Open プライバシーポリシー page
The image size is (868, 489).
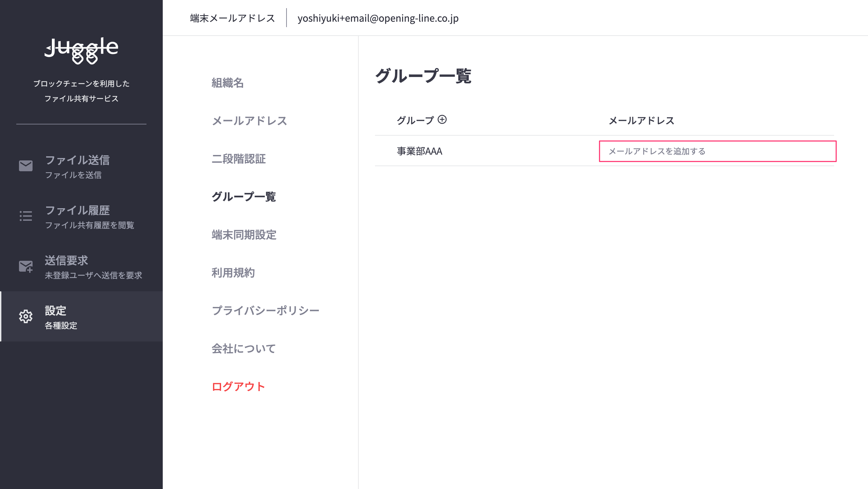265,311
